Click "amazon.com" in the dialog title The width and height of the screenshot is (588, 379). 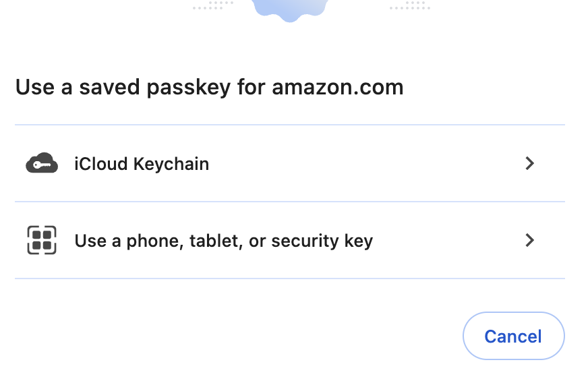[x=337, y=88]
